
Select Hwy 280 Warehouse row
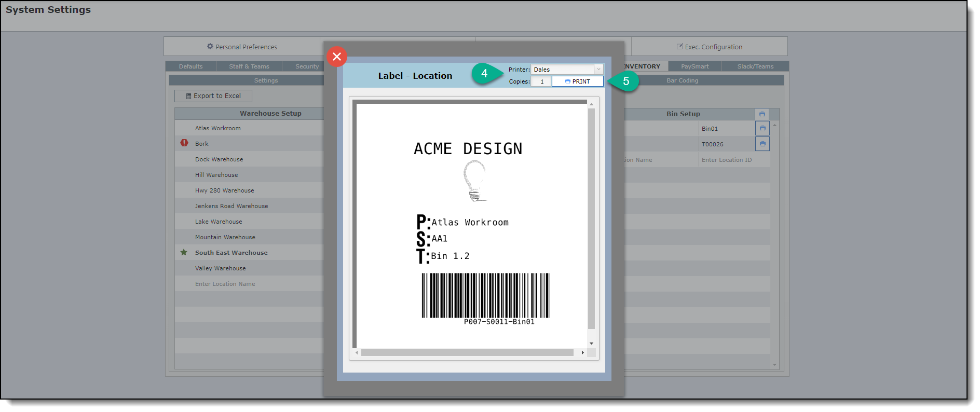(249, 190)
